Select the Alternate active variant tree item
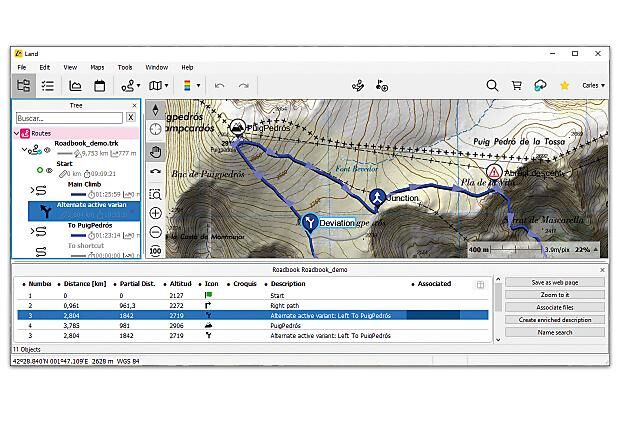Screen dimensions: 620x424 (x=84, y=211)
